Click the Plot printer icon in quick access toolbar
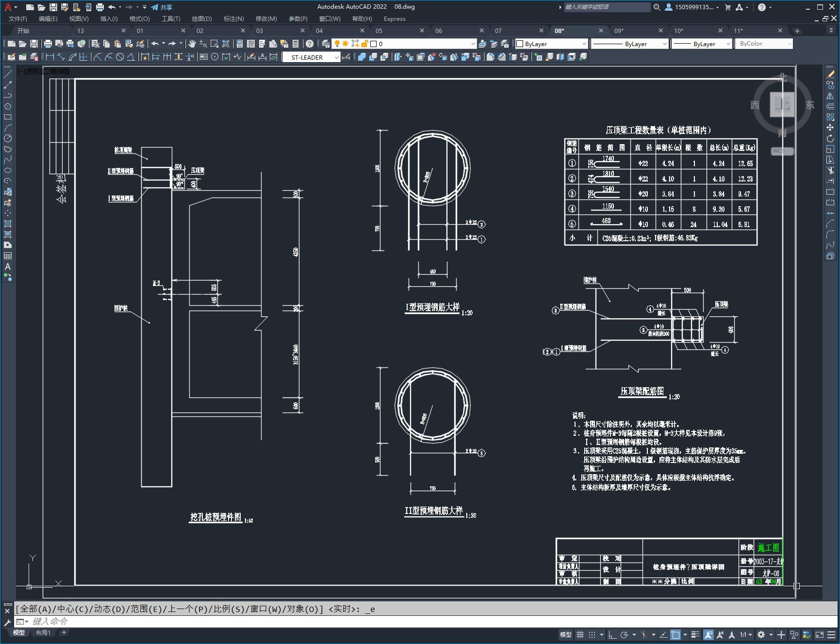This screenshot has height=644, width=840. click(x=100, y=7)
